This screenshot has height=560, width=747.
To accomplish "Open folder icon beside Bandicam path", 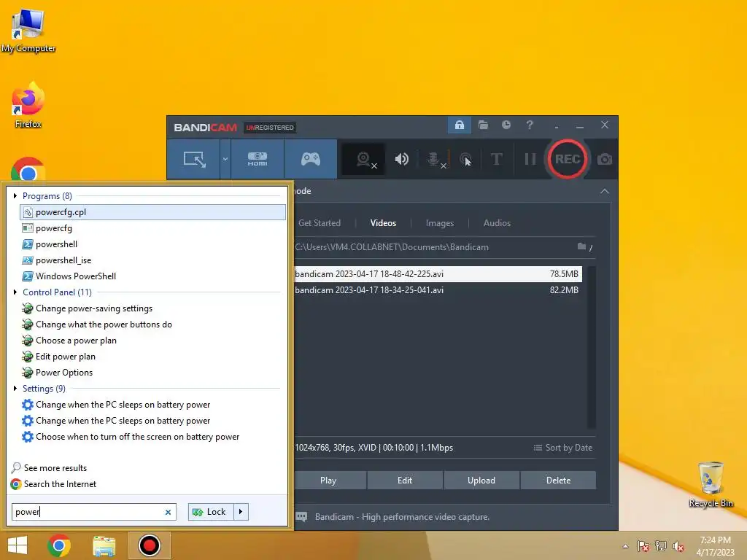I will point(581,246).
